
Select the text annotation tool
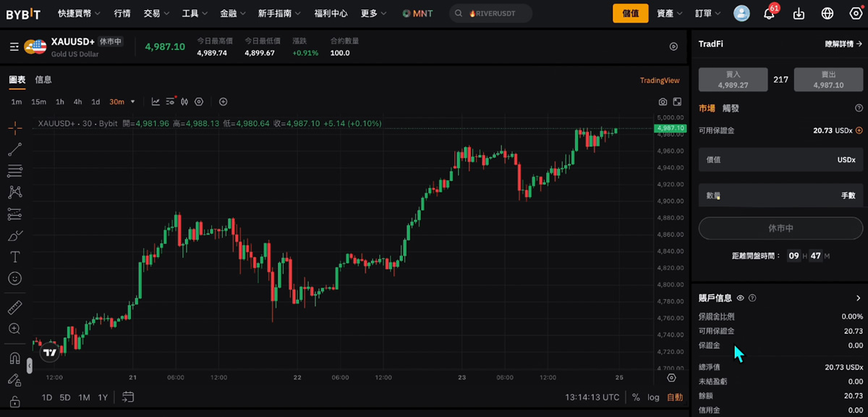14,257
